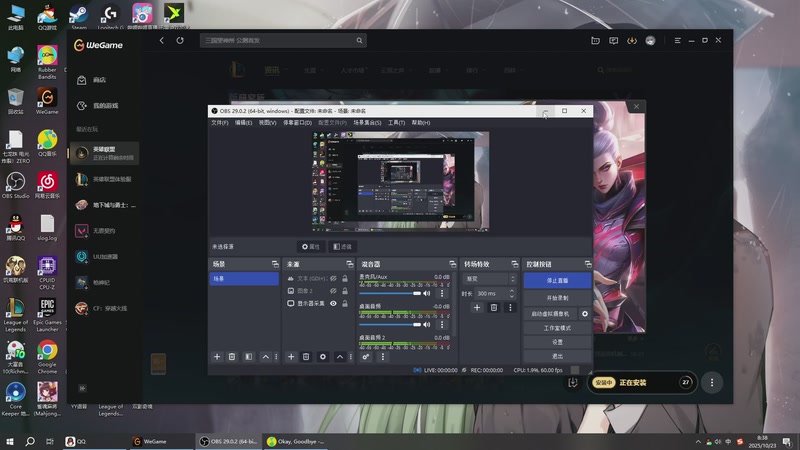Adjust 麦克风/Aux volume slider
The width and height of the screenshot is (800, 450).
click(x=390, y=293)
